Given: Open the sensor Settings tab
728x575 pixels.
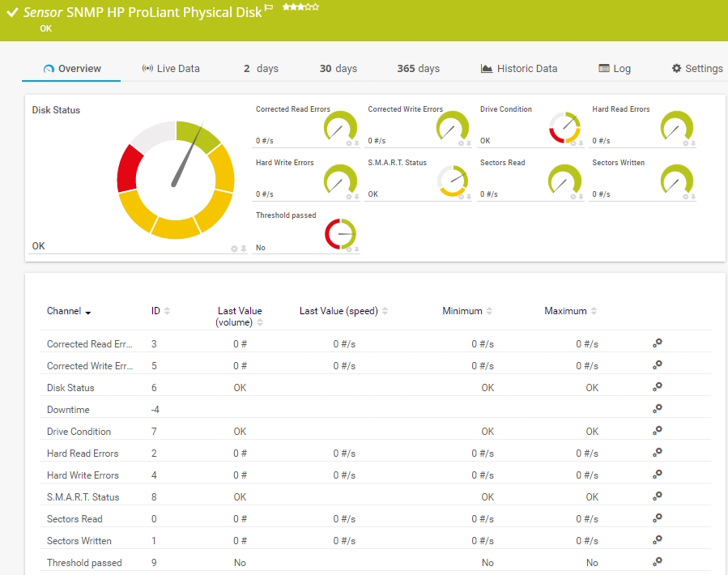Looking at the screenshot, I should pos(697,69).
